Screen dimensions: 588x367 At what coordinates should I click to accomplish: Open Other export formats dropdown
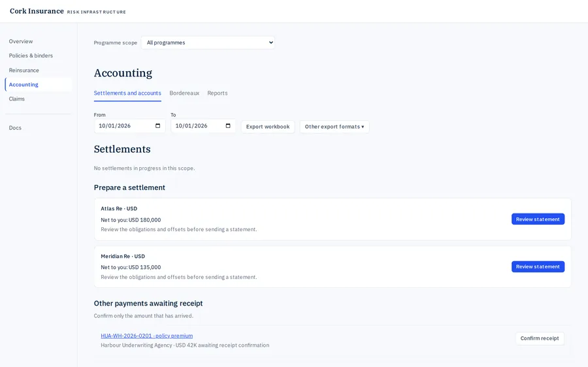[335, 127]
